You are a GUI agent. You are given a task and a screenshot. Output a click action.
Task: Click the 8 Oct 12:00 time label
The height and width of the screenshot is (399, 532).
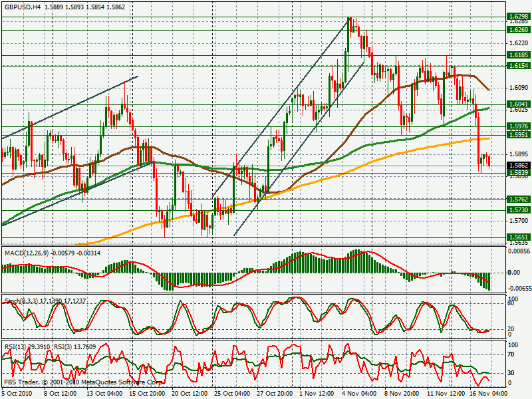point(61,394)
